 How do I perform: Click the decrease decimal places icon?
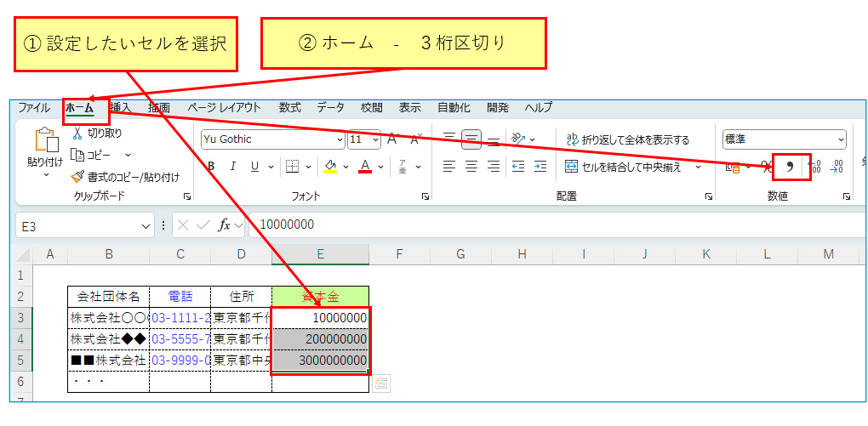[x=837, y=167]
